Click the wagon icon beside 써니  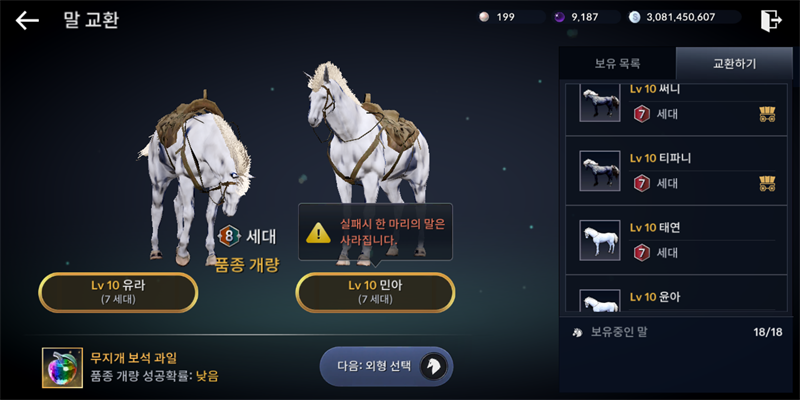click(x=767, y=114)
